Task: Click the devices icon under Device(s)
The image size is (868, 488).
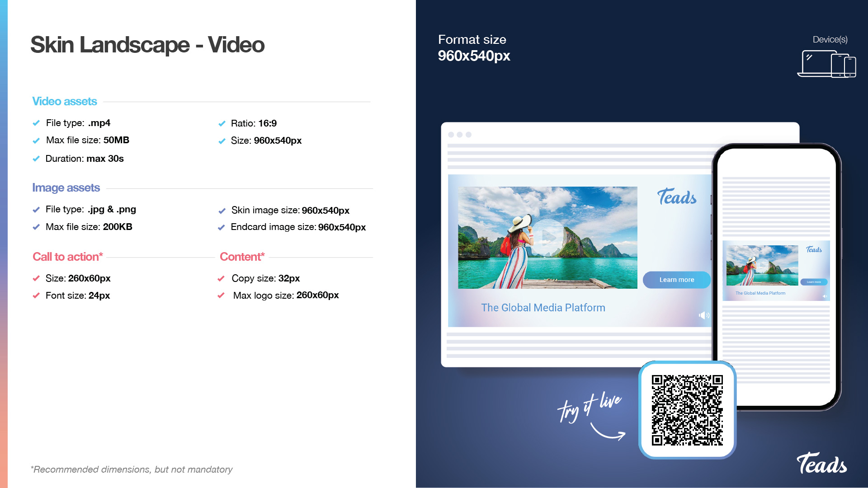Action: point(826,64)
